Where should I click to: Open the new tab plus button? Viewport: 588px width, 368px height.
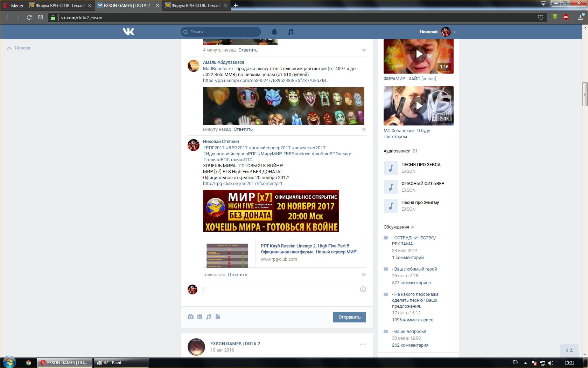click(x=236, y=6)
